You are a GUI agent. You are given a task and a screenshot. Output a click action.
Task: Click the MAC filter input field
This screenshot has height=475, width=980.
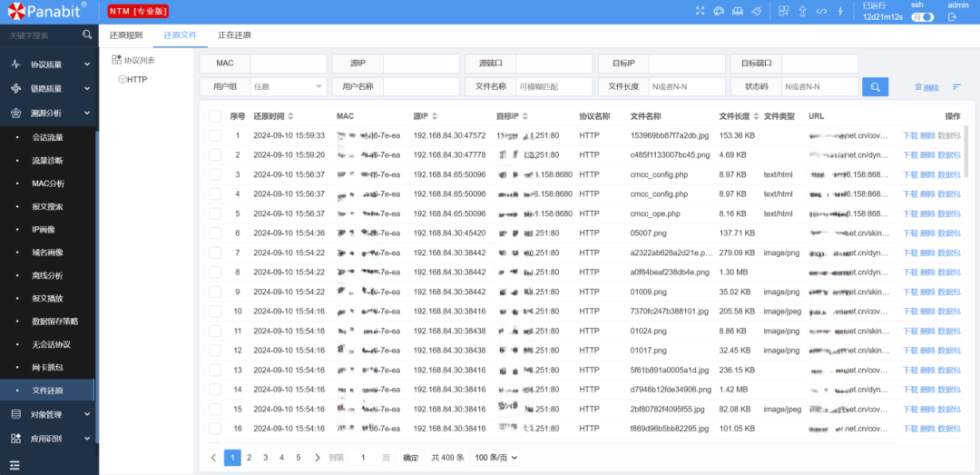[x=289, y=64]
